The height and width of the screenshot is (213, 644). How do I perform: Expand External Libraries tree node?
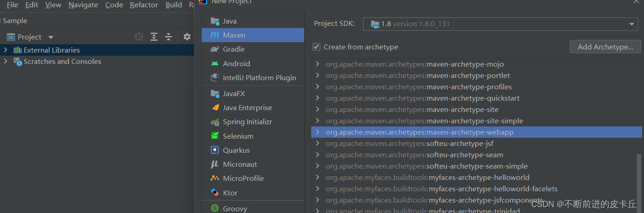5,50
